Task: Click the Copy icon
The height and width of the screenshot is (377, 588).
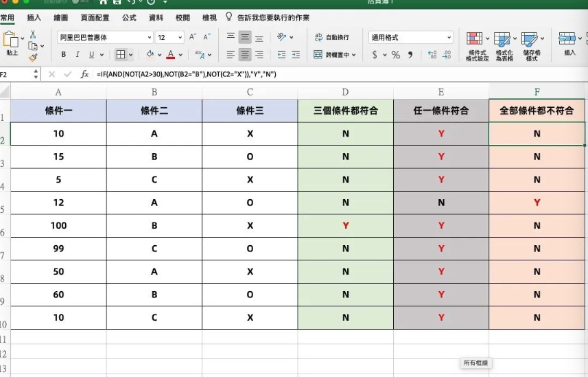Action: pyautogui.click(x=33, y=46)
